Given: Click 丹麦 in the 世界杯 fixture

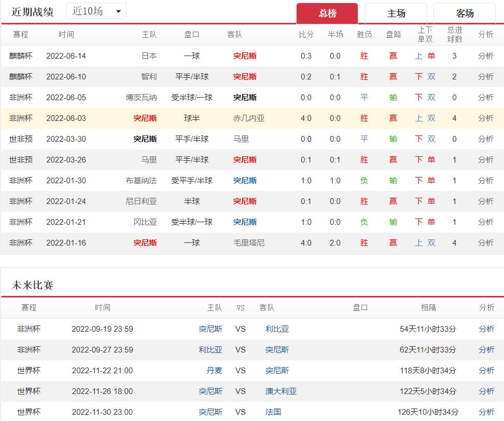Looking at the screenshot, I should (x=214, y=371).
